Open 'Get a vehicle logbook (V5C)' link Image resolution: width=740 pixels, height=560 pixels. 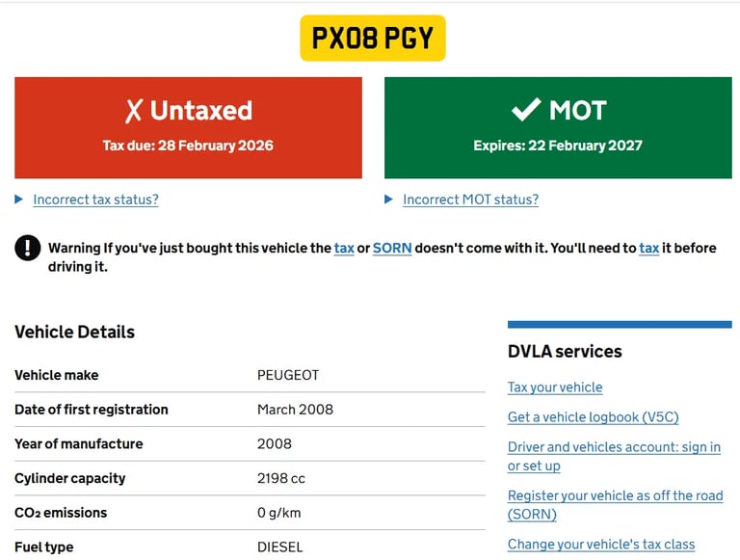(594, 417)
